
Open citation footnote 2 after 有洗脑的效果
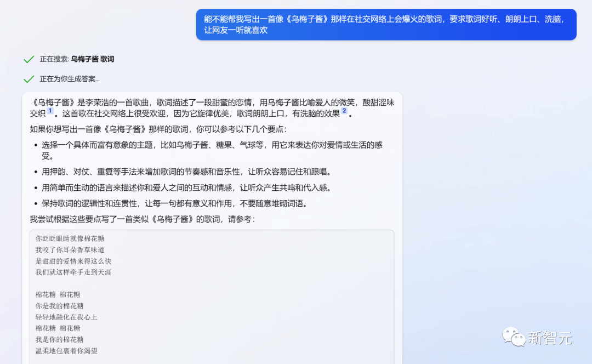[344, 111]
